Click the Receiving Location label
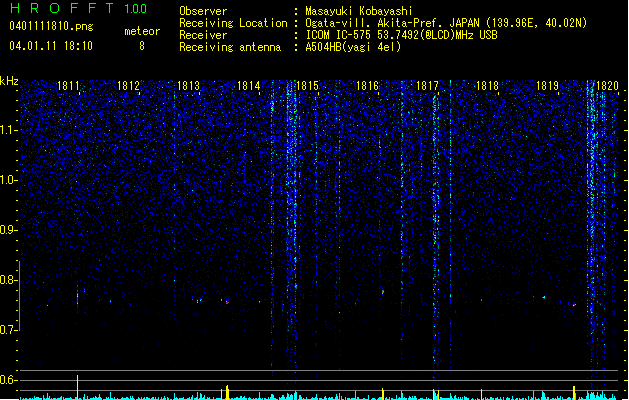The width and height of the screenshot is (629, 400). (x=233, y=23)
